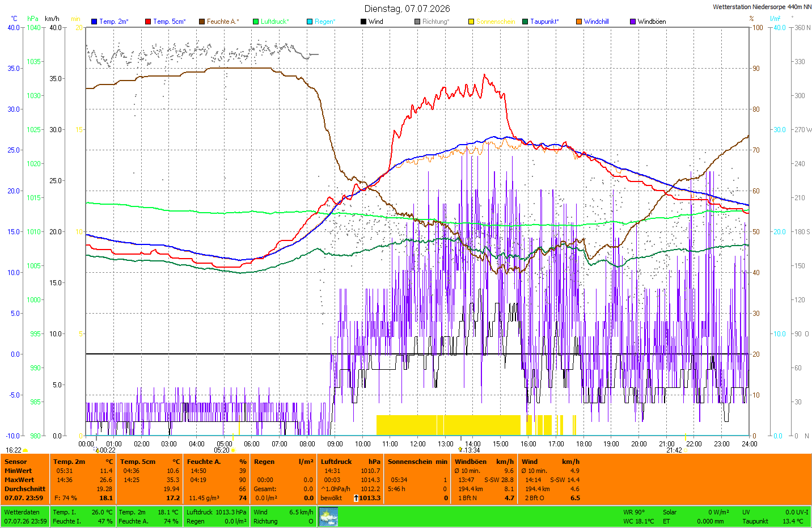Click the 12:00 mark on time axis

pyautogui.click(x=418, y=444)
